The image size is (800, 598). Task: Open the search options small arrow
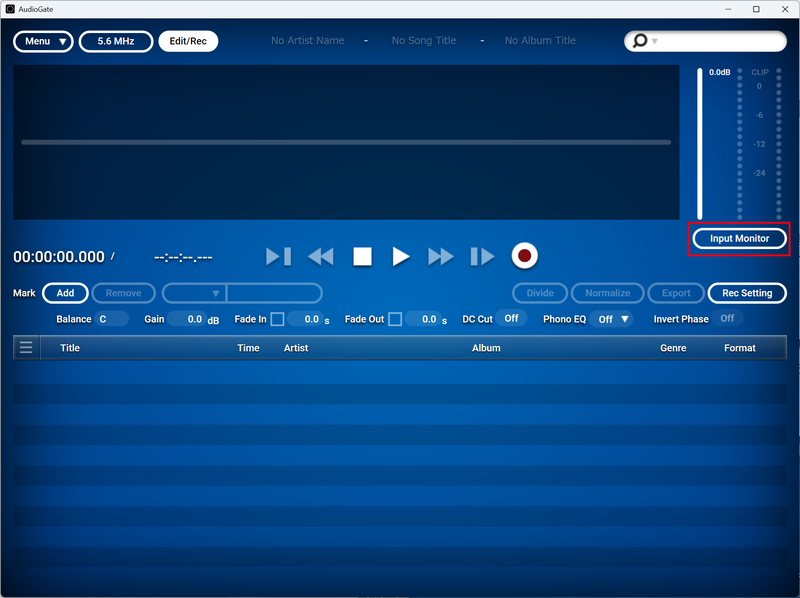[655, 41]
